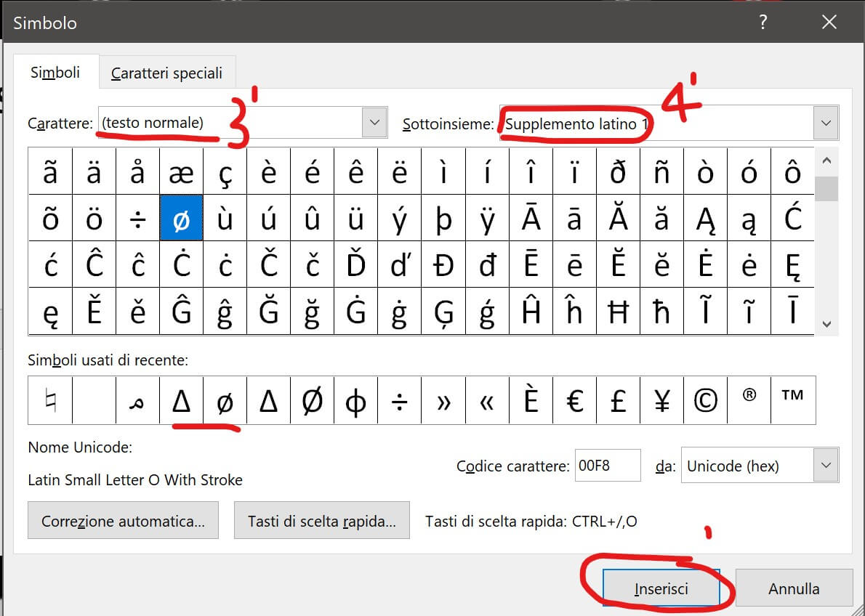Select the € symbol from recently used
The width and height of the screenshot is (865, 616).
(574, 400)
